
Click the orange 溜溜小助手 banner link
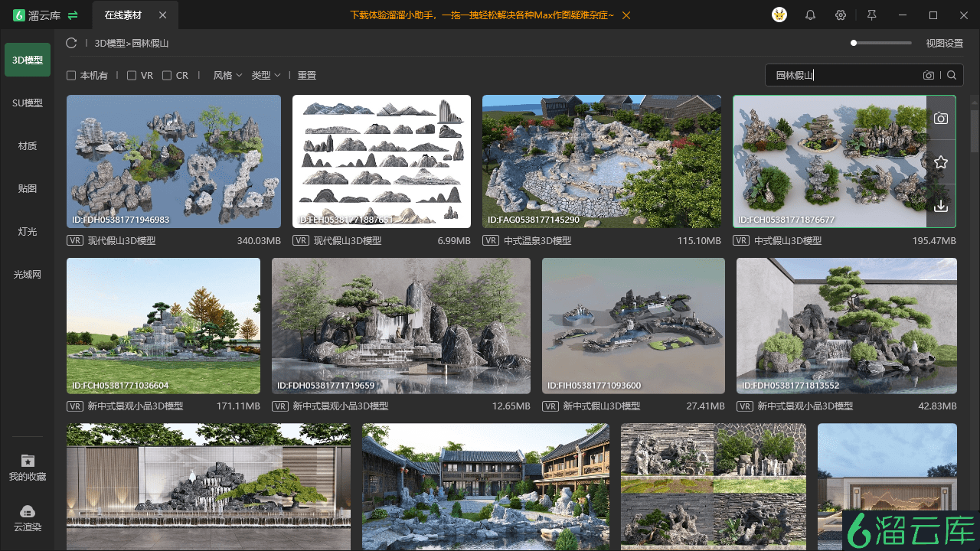tap(482, 15)
